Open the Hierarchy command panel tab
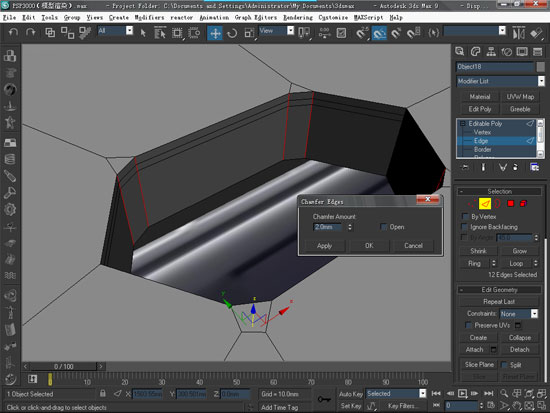550x413 pixels. 491,52
